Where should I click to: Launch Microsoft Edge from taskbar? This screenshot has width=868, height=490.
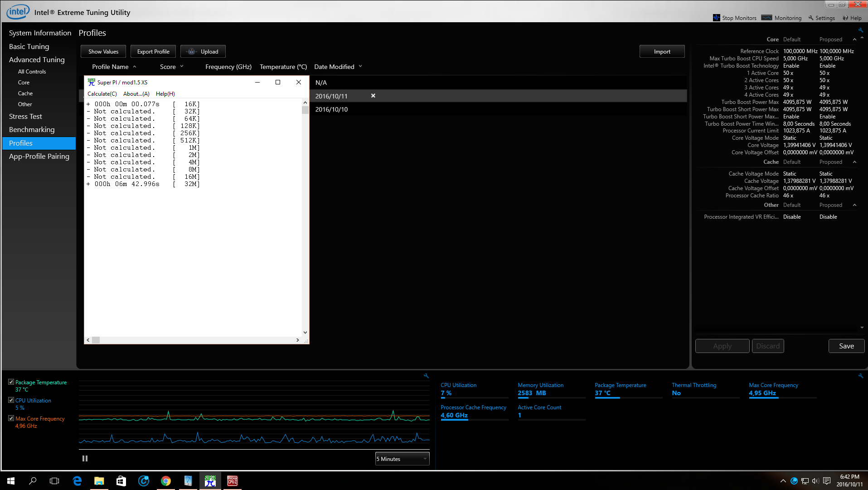[x=77, y=481]
